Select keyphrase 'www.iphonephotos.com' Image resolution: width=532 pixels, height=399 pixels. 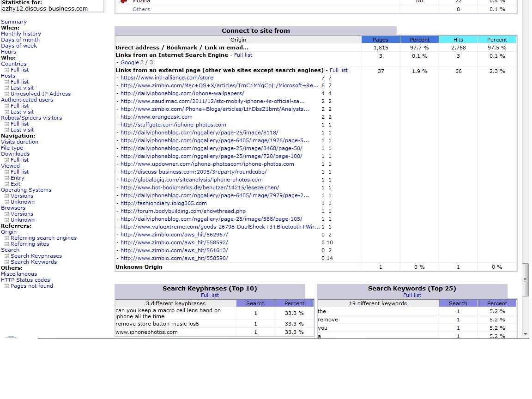(146, 332)
